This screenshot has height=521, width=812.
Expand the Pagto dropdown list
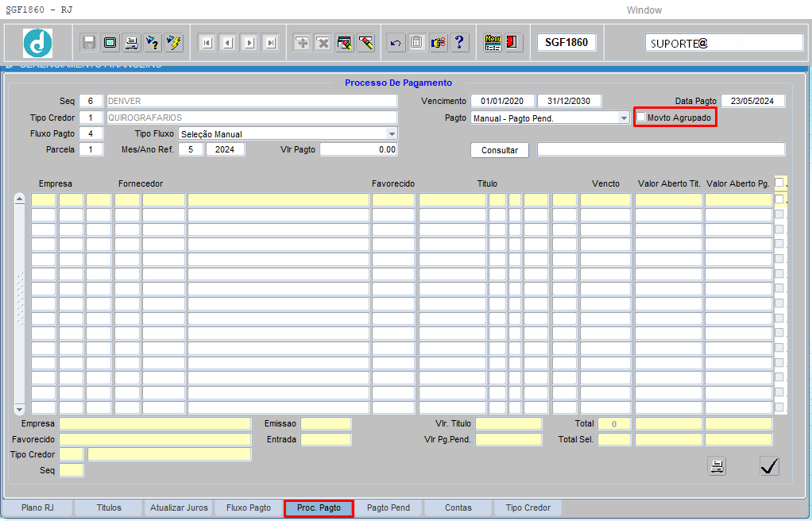pos(624,118)
